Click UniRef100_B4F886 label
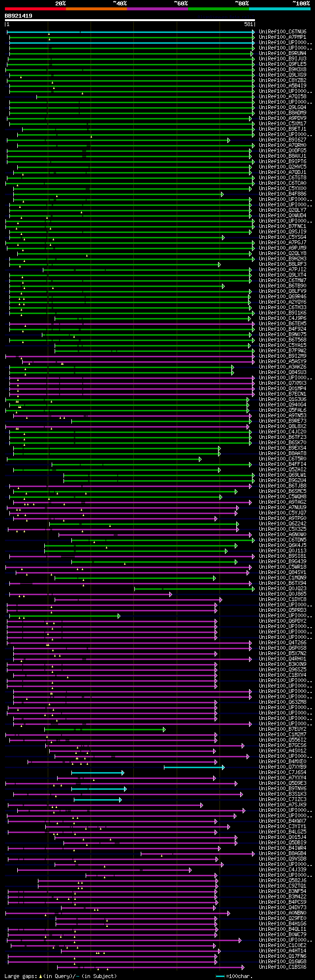Screen dimensions: 315x980 click(x=283, y=194)
